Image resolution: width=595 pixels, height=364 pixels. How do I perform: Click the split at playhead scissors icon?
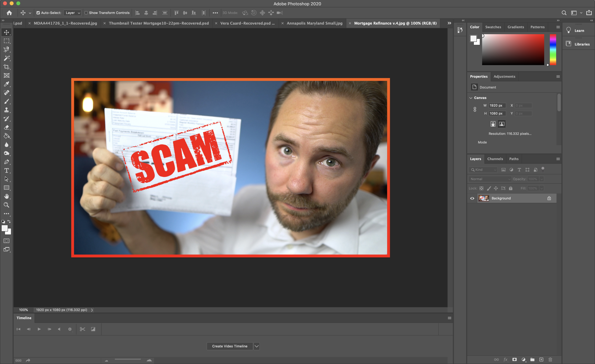point(82,329)
